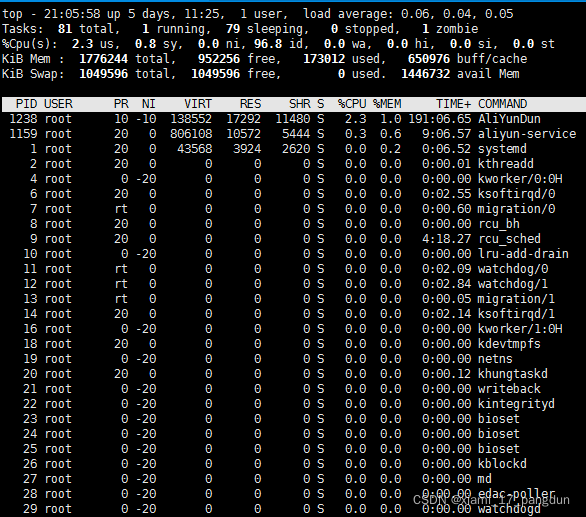
Task: Select the md command entry
Action: (485, 478)
